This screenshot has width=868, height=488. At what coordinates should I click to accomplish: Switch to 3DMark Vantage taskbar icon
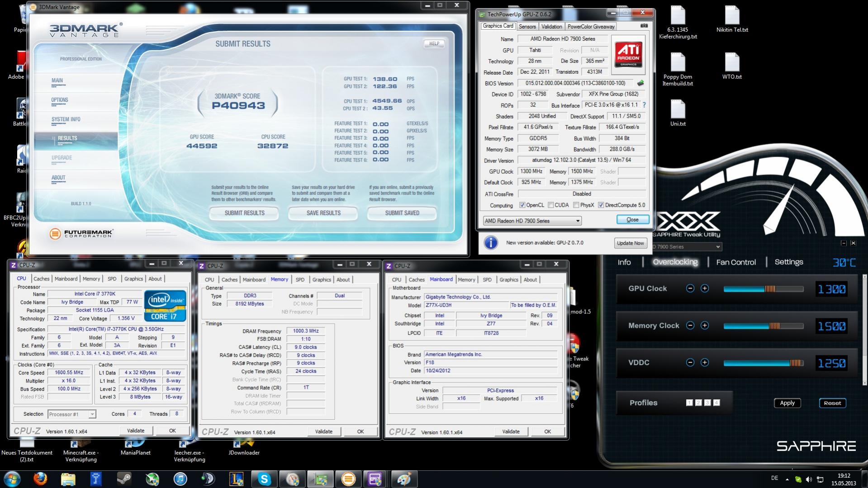click(348, 479)
